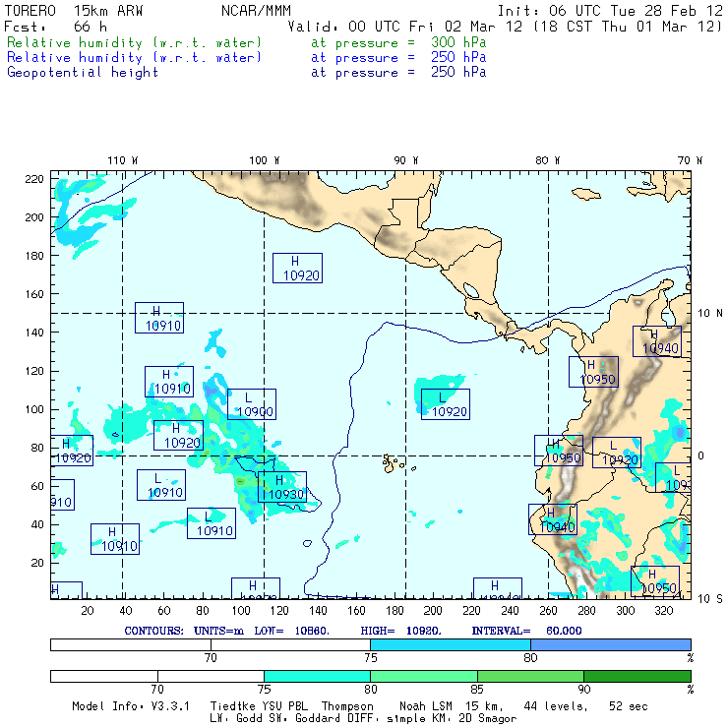Pick the light green 80–85% swatch in lower colorbar
This screenshot has height=728, width=728.
(424, 676)
